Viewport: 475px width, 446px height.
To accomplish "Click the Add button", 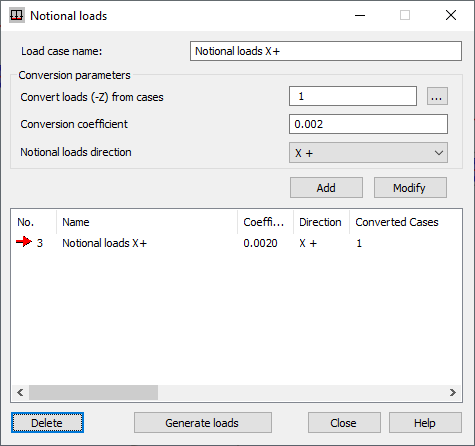I will point(326,188).
